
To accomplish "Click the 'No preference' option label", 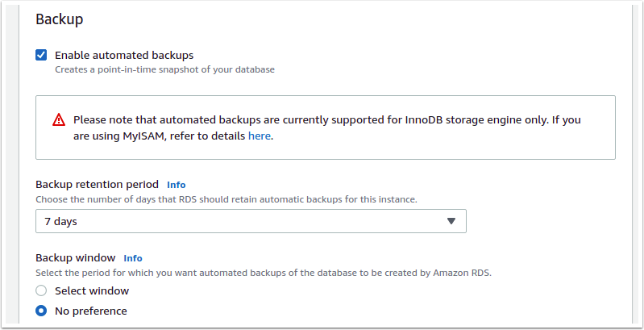I will pyautogui.click(x=91, y=311).
